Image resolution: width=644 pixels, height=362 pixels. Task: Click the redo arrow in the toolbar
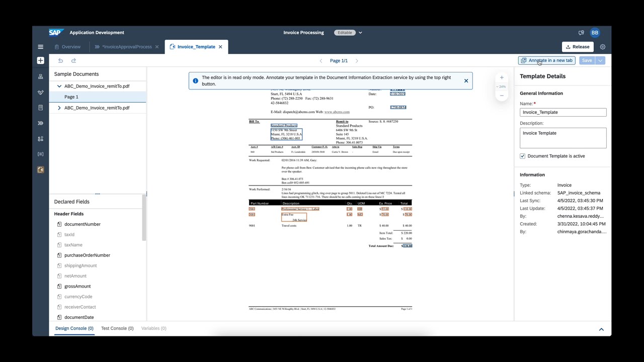click(x=73, y=60)
